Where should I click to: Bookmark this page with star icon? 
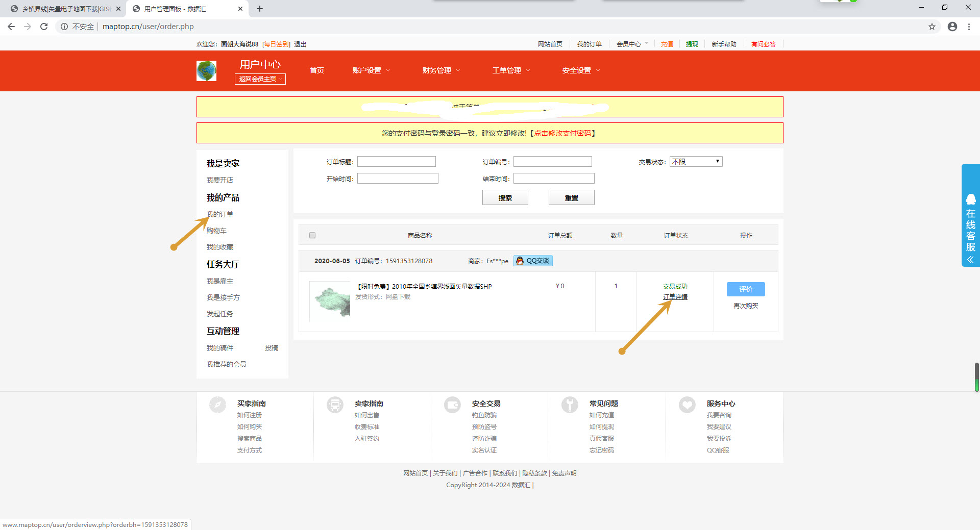932,27
